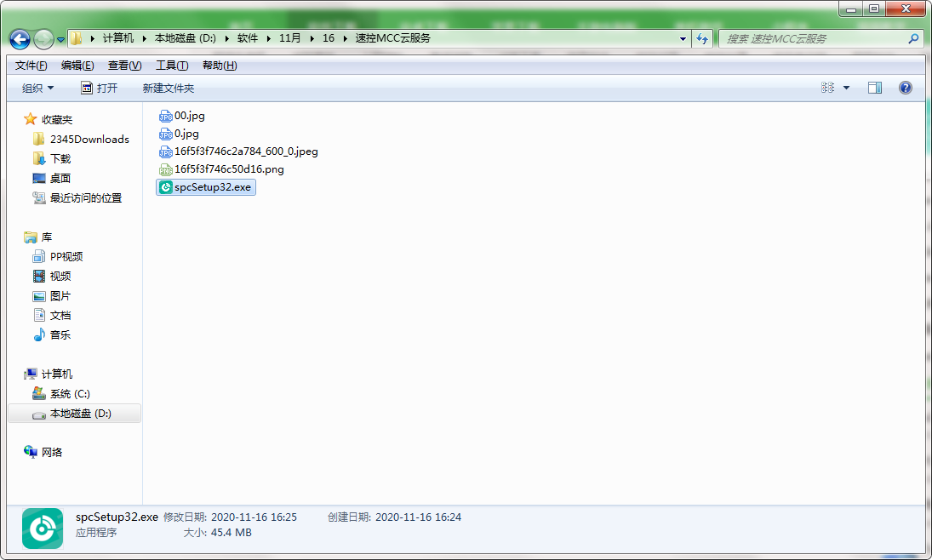The width and height of the screenshot is (932, 560).
Task: Select 网络 in navigation pane
Action: click(51, 453)
